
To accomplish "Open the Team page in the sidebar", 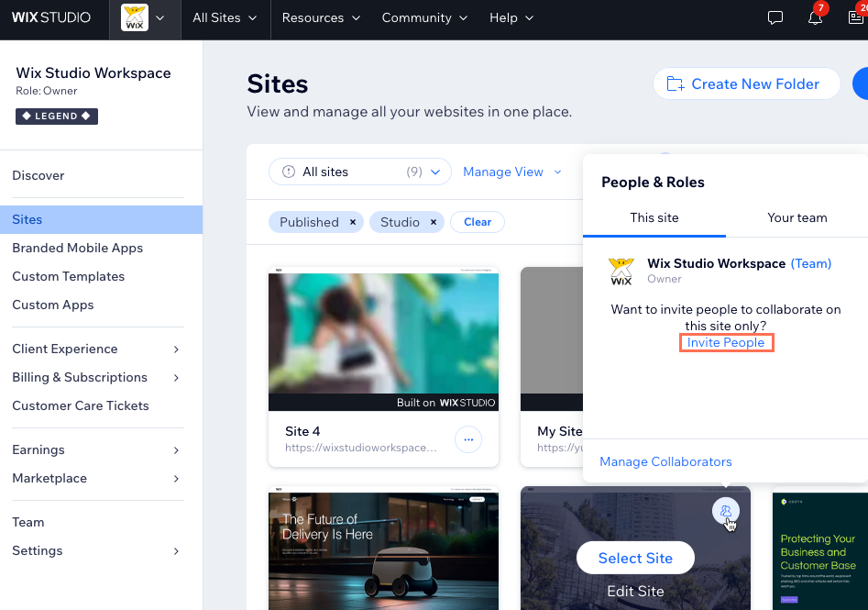I will [x=28, y=523].
